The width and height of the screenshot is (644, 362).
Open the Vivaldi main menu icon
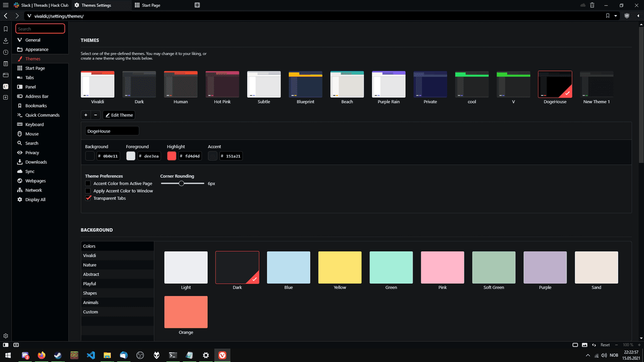[x=6, y=5]
